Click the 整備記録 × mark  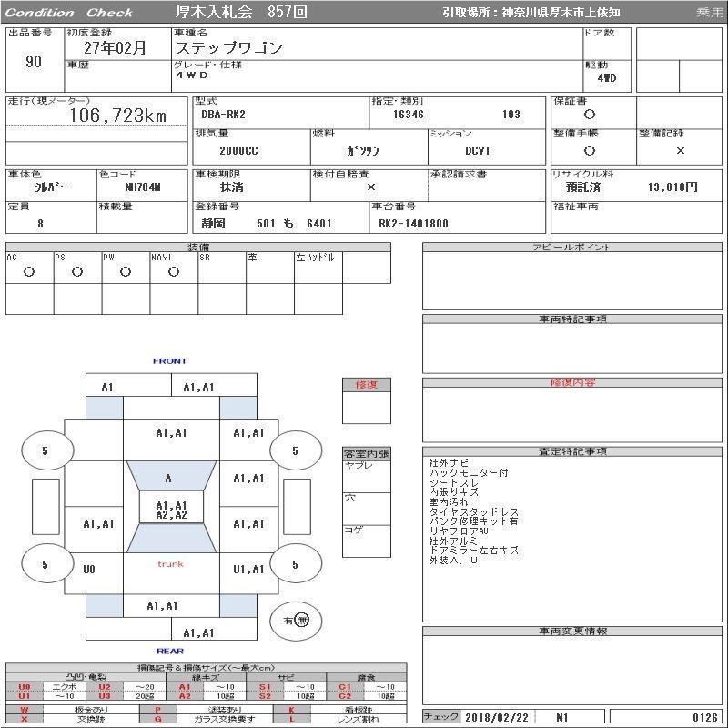(680, 150)
